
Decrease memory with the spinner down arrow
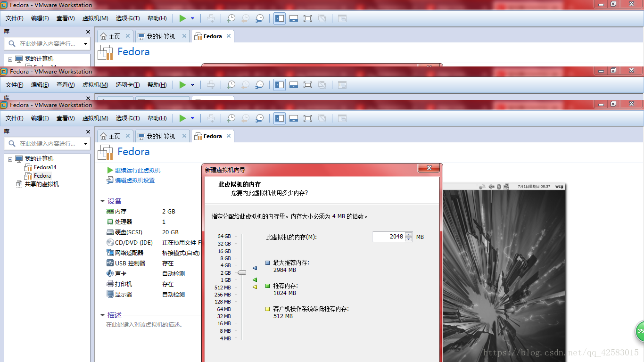[x=409, y=239]
